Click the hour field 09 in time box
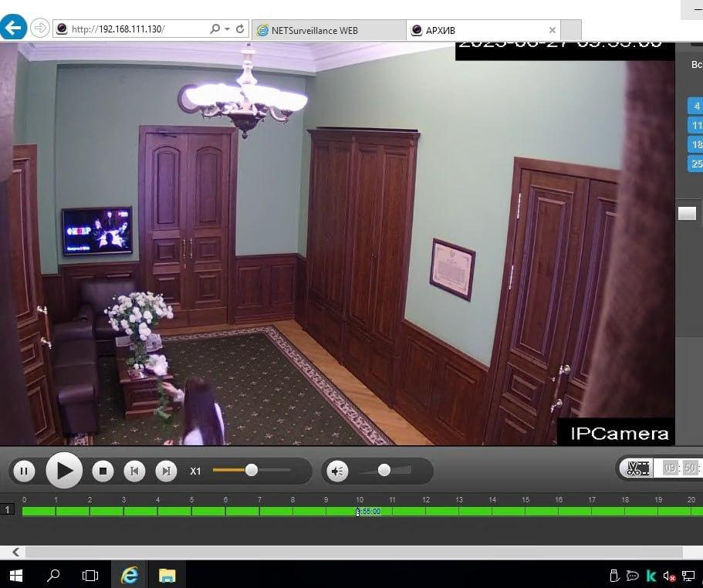Screen dimensions: 703x588 click(x=670, y=468)
